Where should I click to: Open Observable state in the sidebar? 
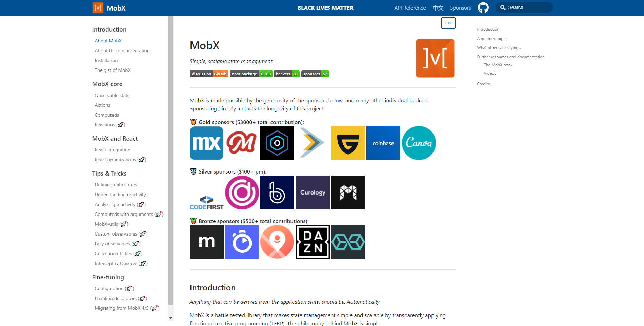112,95
